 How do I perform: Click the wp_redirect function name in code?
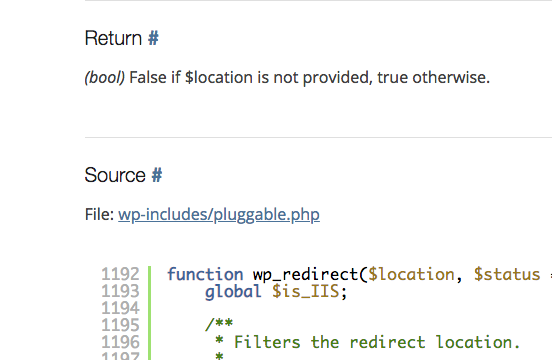[x=305, y=274]
